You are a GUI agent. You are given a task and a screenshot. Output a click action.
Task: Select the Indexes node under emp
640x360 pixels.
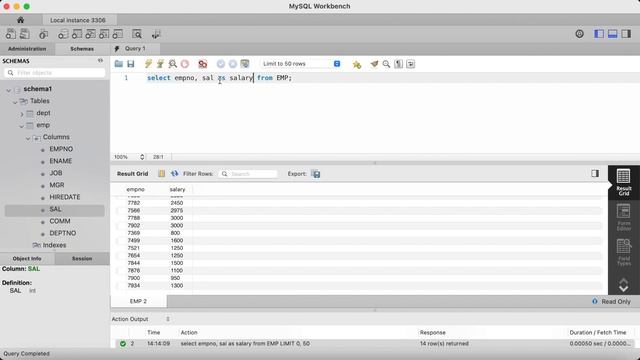pyautogui.click(x=54, y=245)
